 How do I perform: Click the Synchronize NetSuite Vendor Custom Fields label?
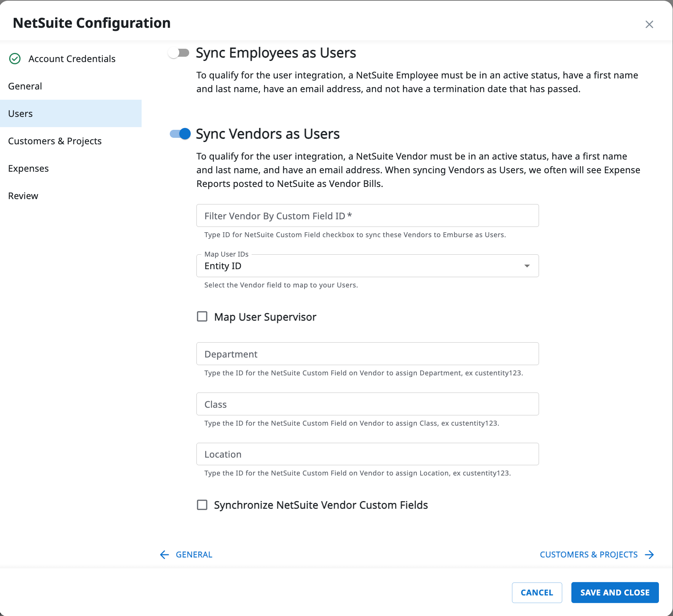click(x=321, y=505)
